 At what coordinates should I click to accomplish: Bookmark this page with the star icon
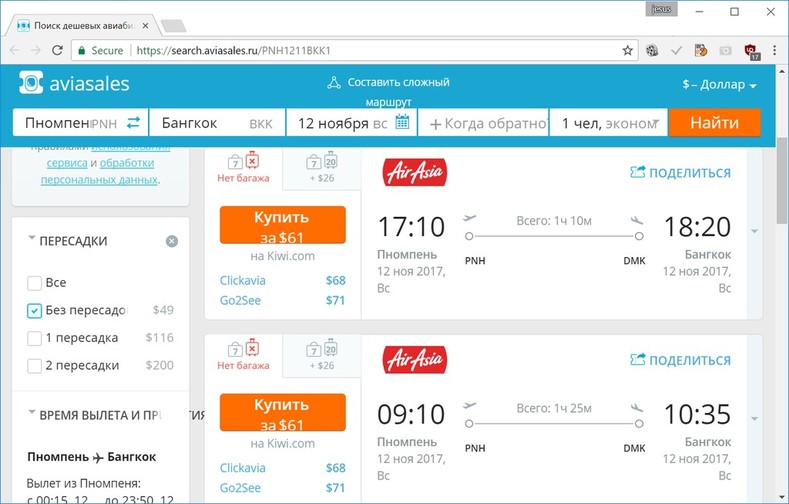(x=627, y=50)
